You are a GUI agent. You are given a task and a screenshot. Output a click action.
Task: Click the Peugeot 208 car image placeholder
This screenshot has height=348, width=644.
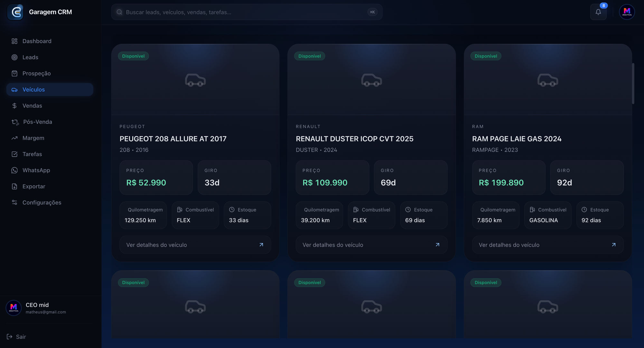[195, 80]
